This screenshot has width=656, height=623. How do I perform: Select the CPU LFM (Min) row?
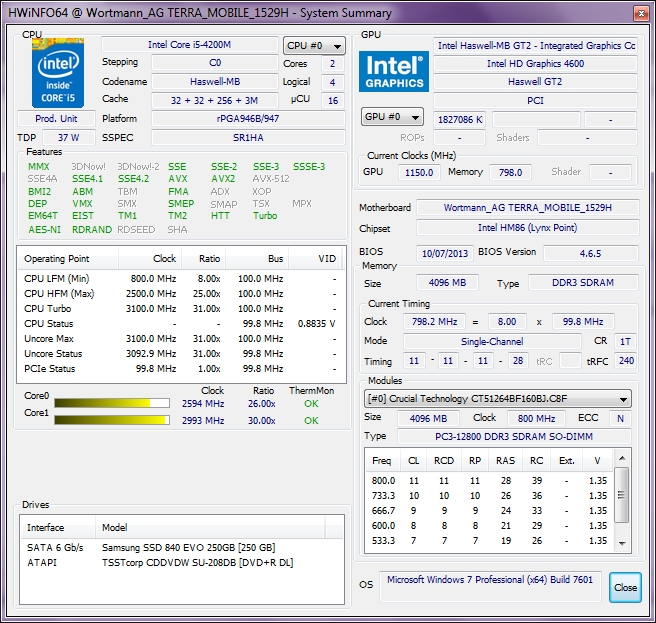(x=181, y=279)
